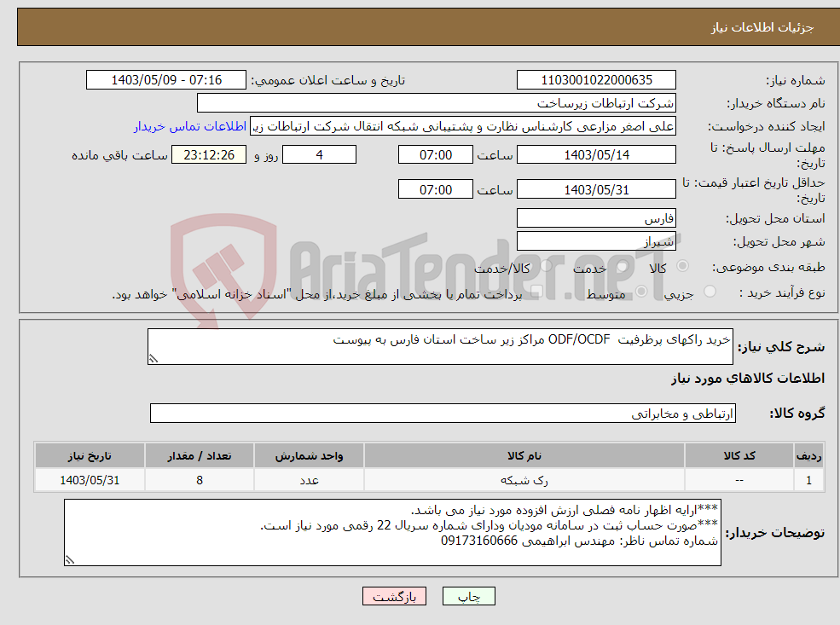Screen dimensions: 840x625
Task: Click the need number field 1103001022000635
Action: [596, 80]
